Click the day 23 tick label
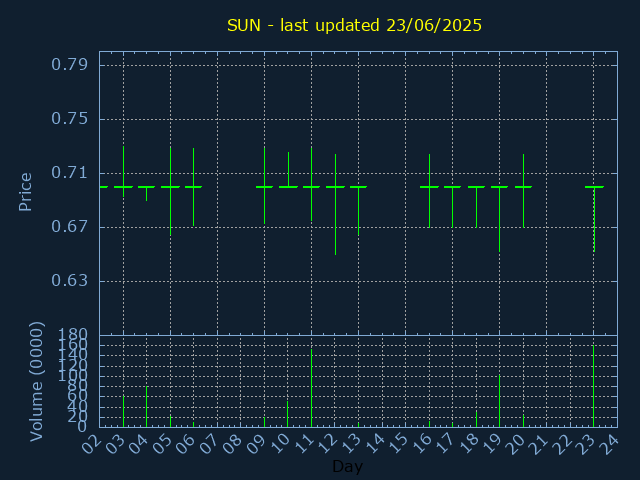Image resolution: width=640 pixels, height=480 pixels. click(586, 444)
